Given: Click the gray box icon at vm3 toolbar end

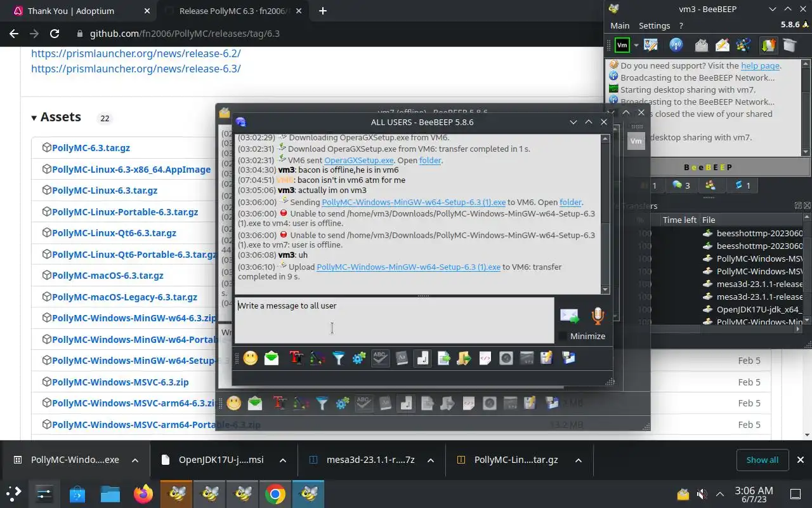Looking at the screenshot, I should (789, 45).
